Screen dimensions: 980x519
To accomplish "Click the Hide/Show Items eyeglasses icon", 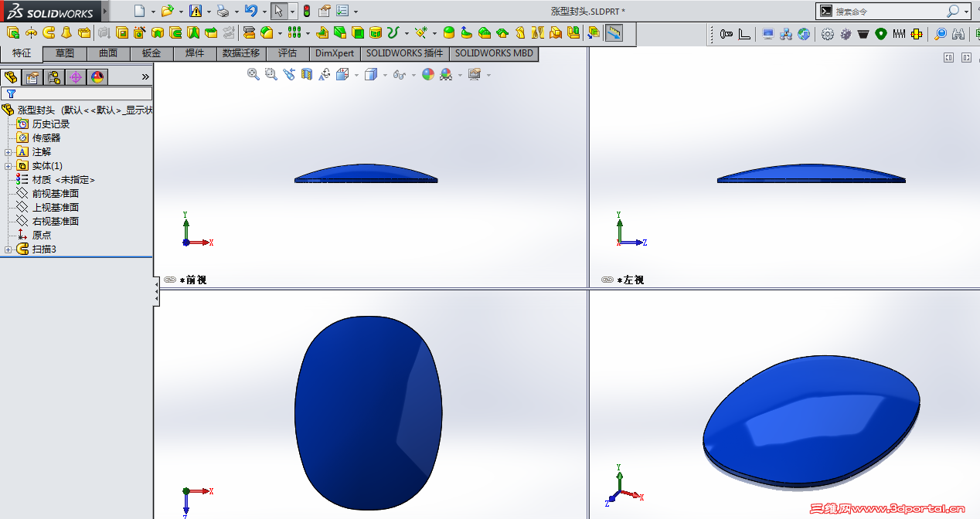I will [399, 74].
